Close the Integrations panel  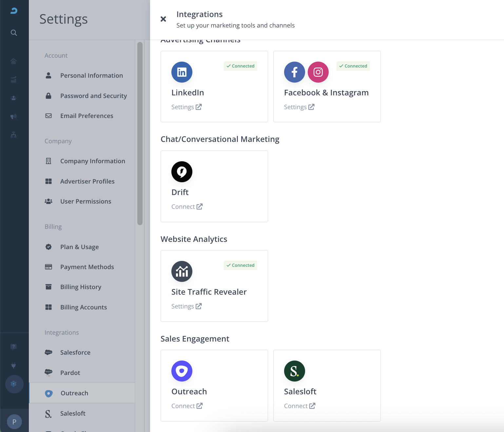(x=163, y=19)
